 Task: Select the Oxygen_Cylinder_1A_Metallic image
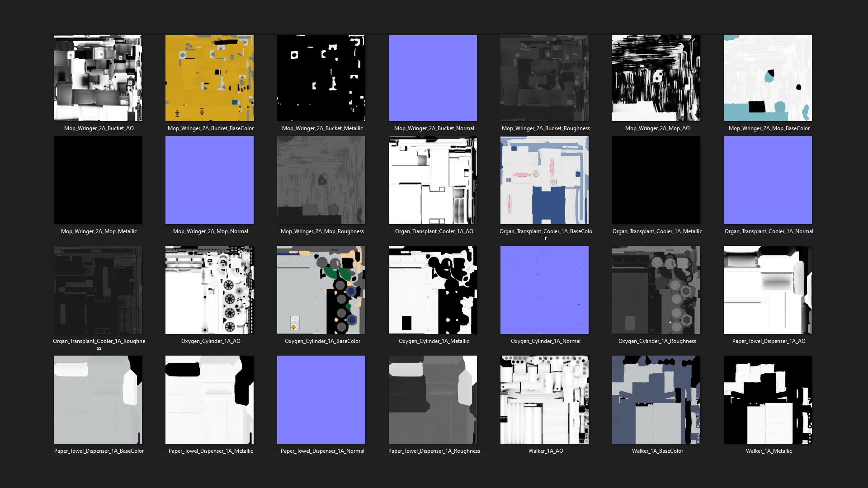pos(433,290)
